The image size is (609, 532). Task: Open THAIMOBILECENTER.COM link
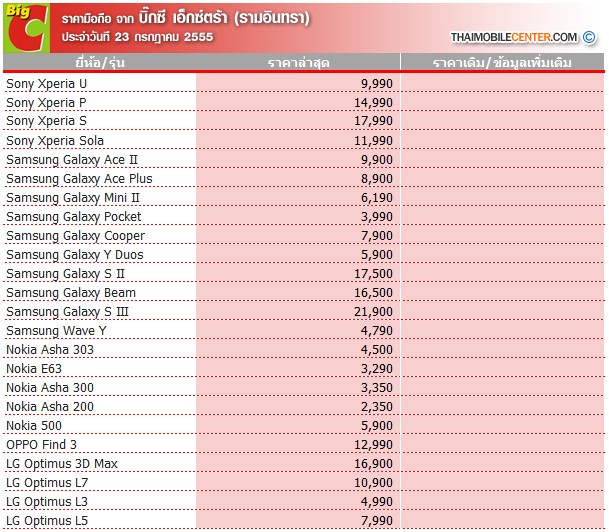[x=513, y=37]
